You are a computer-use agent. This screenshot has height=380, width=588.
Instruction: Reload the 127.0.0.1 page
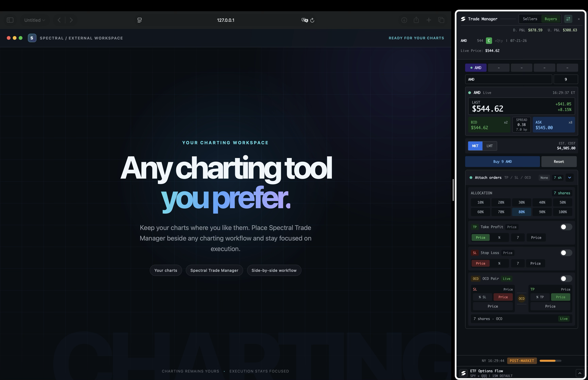tap(312, 20)
